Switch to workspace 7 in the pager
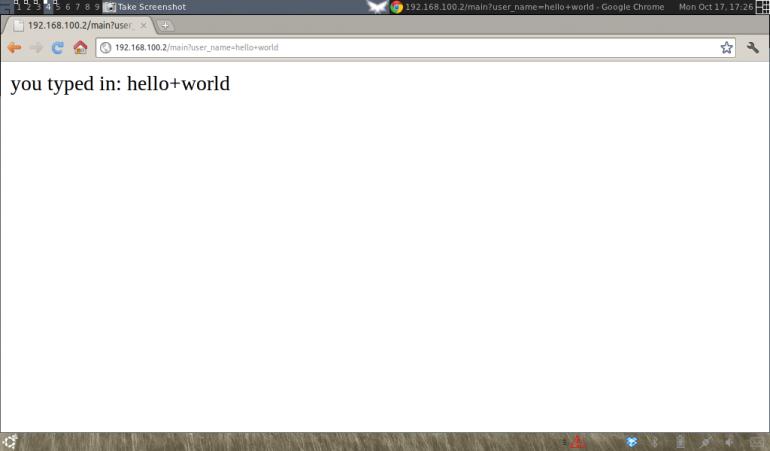 coord(78,7)
